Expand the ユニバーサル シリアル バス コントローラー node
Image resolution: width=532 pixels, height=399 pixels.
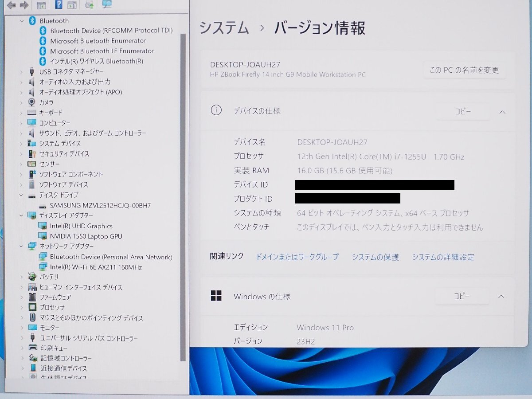point(21,338)
